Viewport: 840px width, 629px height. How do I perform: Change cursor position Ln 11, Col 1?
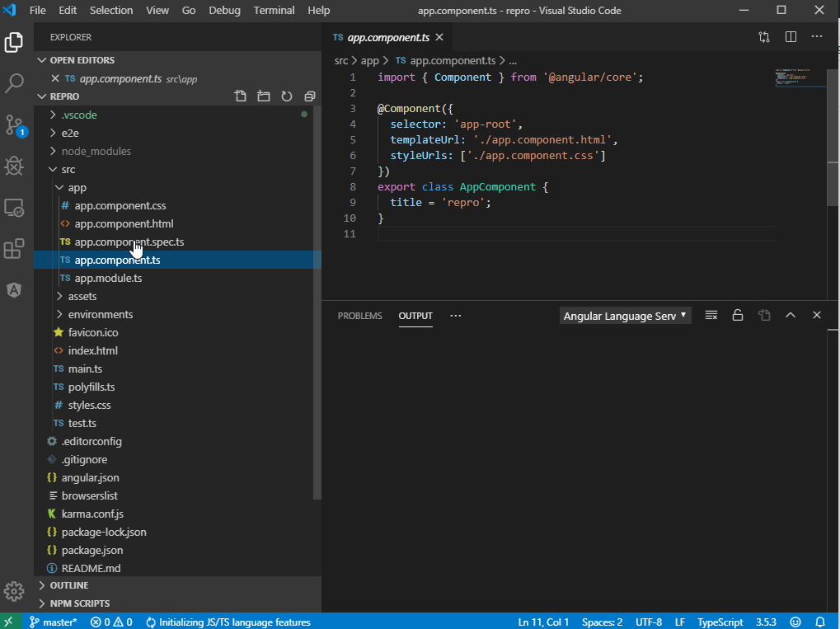[x=543, y=622]
